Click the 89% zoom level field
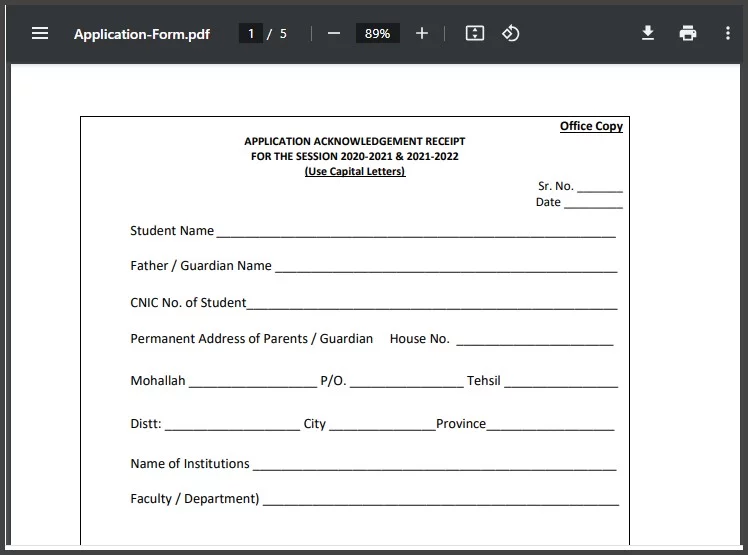Viewport: 748px width, 555px height. point(377,33)
